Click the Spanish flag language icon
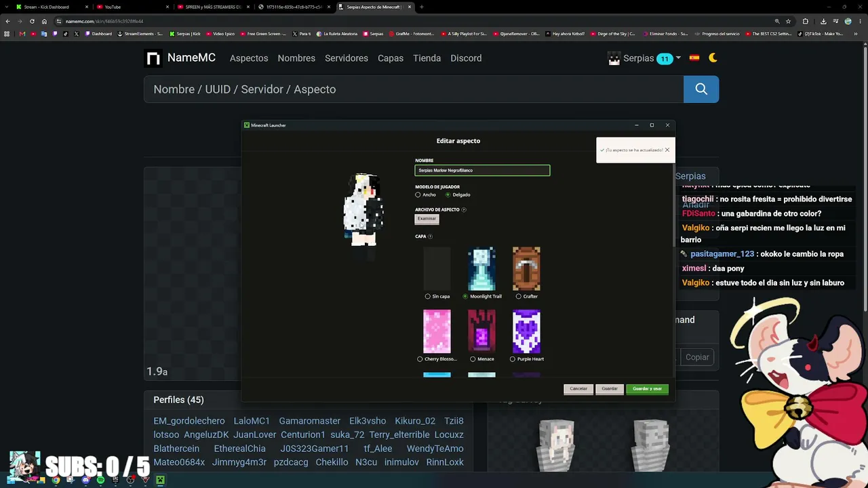The height and width of the screenshot is (488, 868). coord(694,58)
